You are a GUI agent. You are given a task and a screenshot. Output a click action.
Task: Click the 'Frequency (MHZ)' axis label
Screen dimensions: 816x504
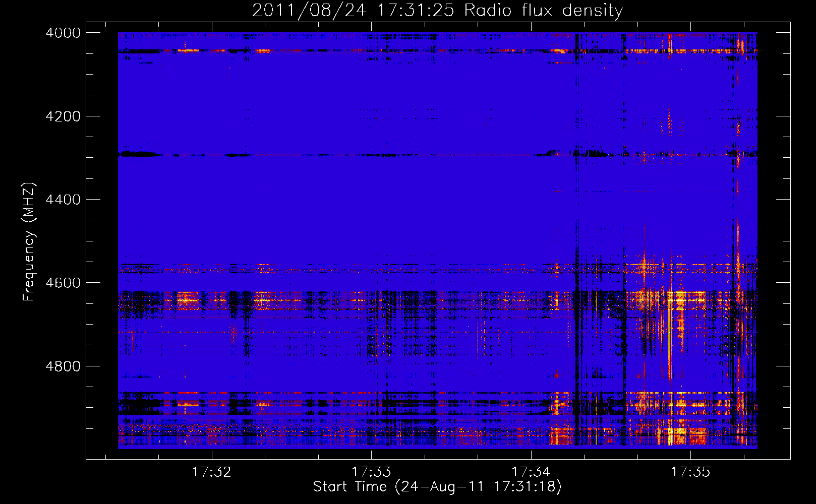pyautogui.click(x=29, y=242)
